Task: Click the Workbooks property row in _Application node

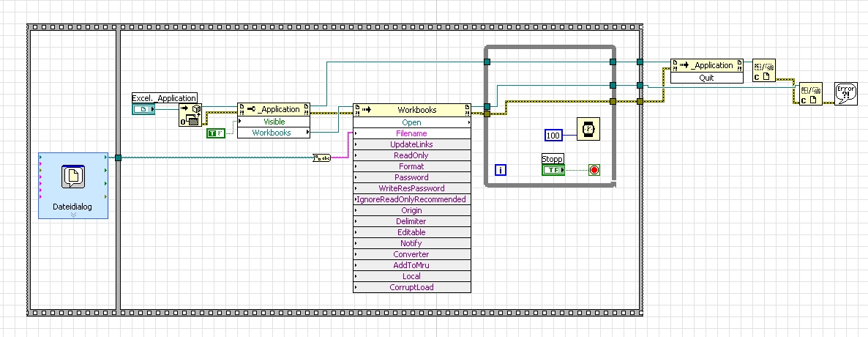Action: 274,133
